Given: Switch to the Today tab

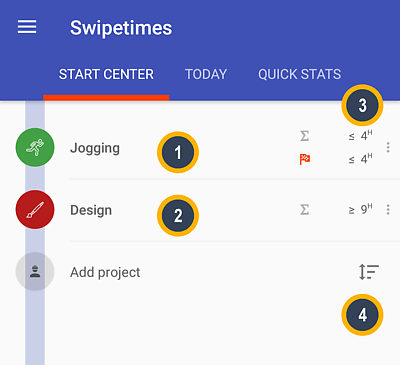Looking at the screenshot, I should point(206,74).
